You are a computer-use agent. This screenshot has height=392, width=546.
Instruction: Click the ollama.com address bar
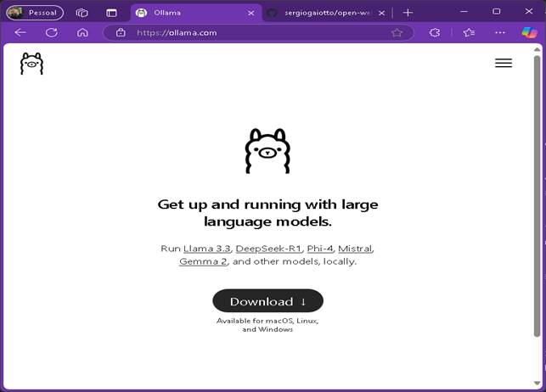click(x=258, y=33)
